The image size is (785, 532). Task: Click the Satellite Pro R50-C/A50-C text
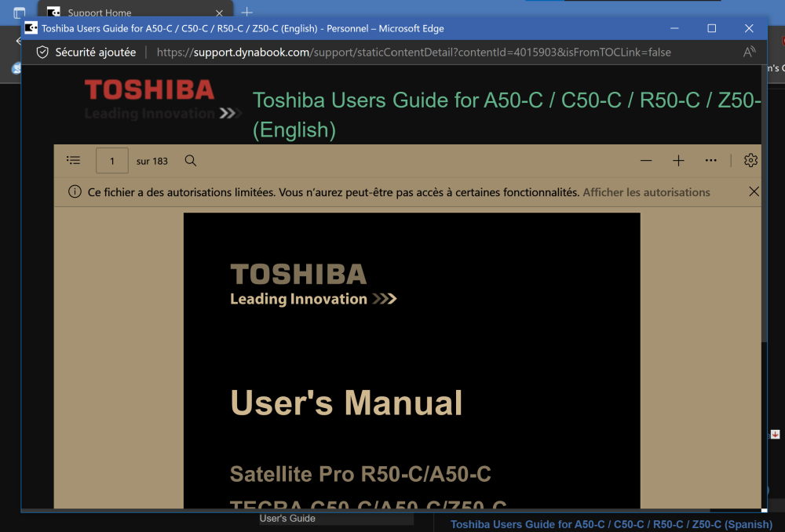(360, 474)
